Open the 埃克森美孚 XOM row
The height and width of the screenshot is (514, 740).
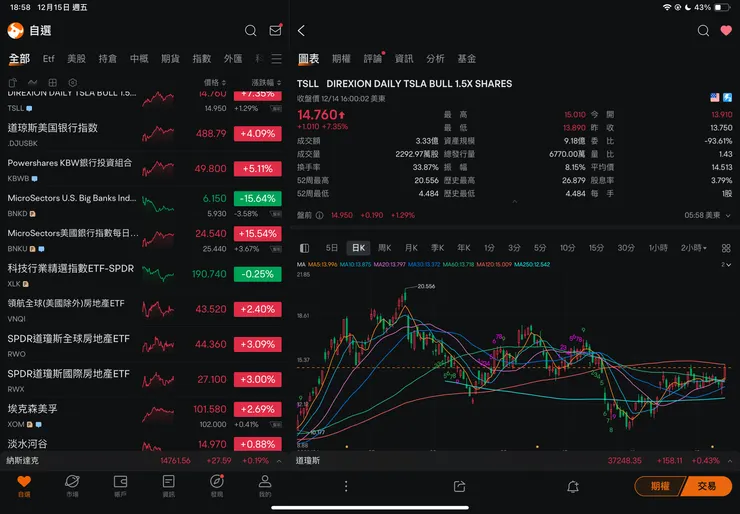[x=144, y=416]
